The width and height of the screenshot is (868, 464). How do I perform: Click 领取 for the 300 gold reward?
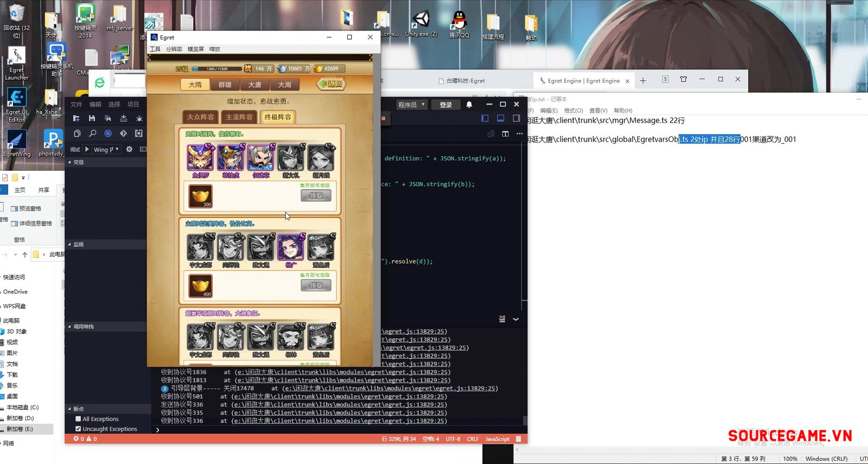pos(316,196)
